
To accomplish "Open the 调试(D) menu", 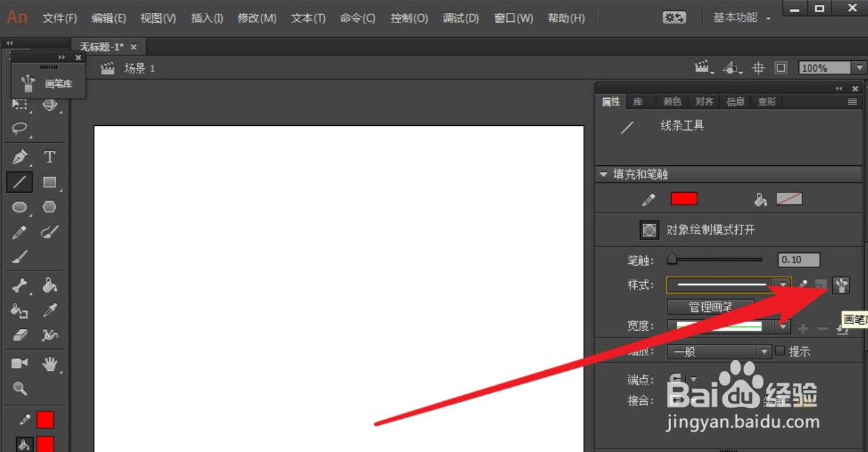I will point(460,18).
